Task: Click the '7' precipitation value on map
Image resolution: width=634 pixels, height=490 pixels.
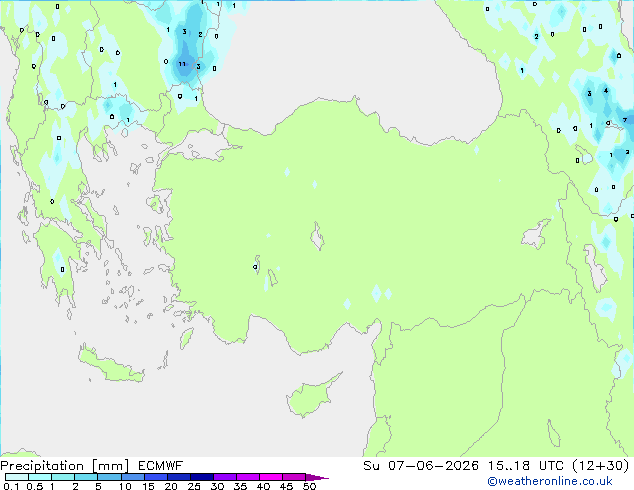Action: 625,120
